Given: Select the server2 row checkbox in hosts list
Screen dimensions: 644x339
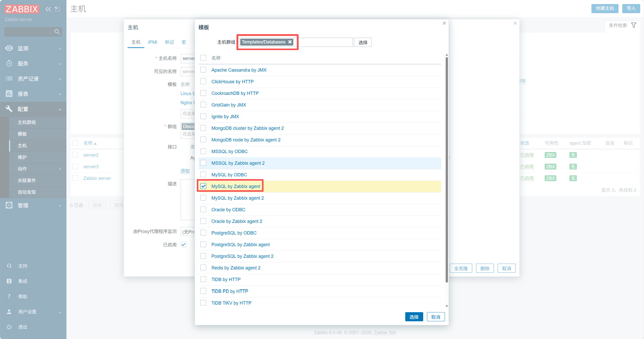Looking at the screenshot, I should (x=75, y=155).
